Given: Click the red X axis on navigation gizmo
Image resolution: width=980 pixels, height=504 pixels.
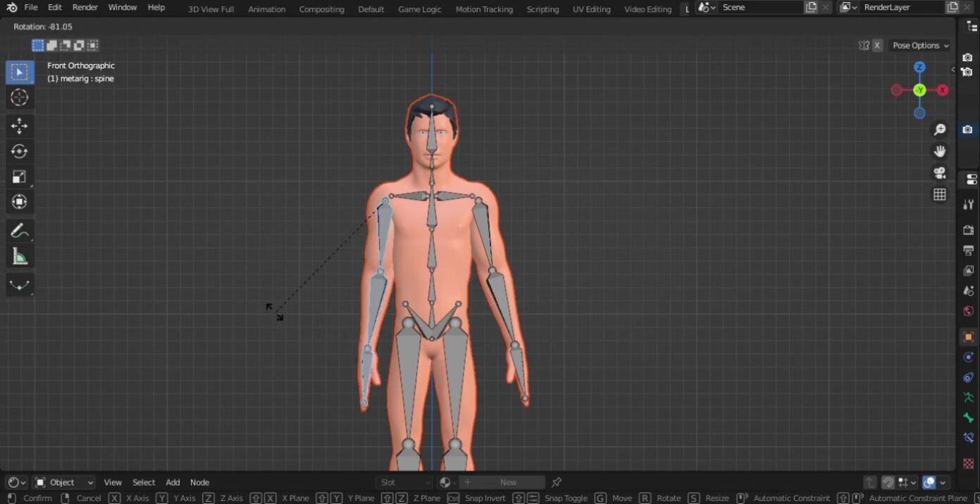Looking at the screenshot, I should pos(943,90).
